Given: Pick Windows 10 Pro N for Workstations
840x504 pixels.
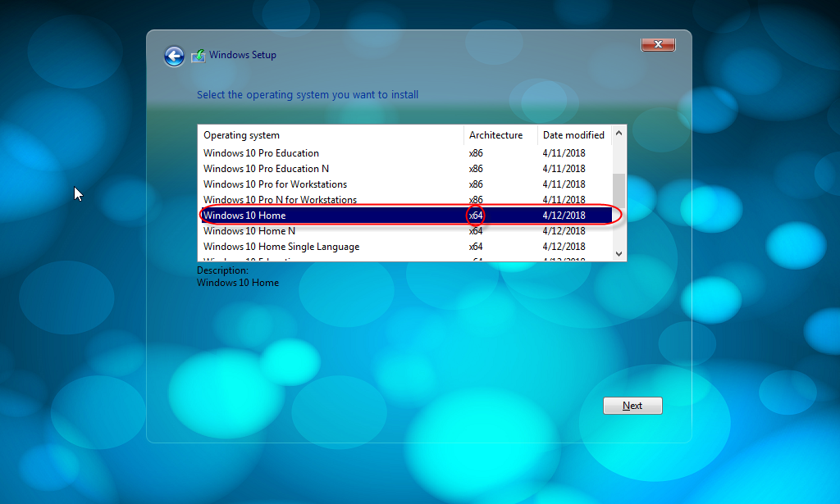Looking at the screenshot, I should (280, 200).
